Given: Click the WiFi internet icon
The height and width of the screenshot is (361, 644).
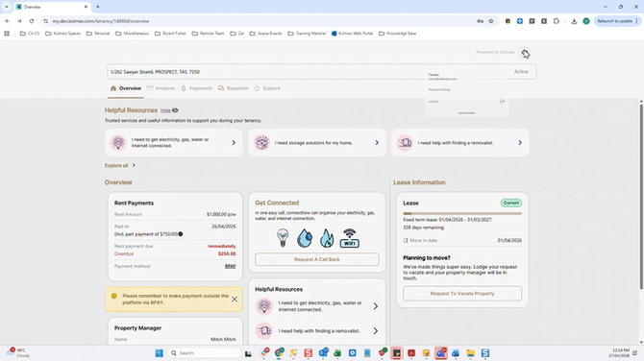Looking at the screenshot, I should pos(350,238).
